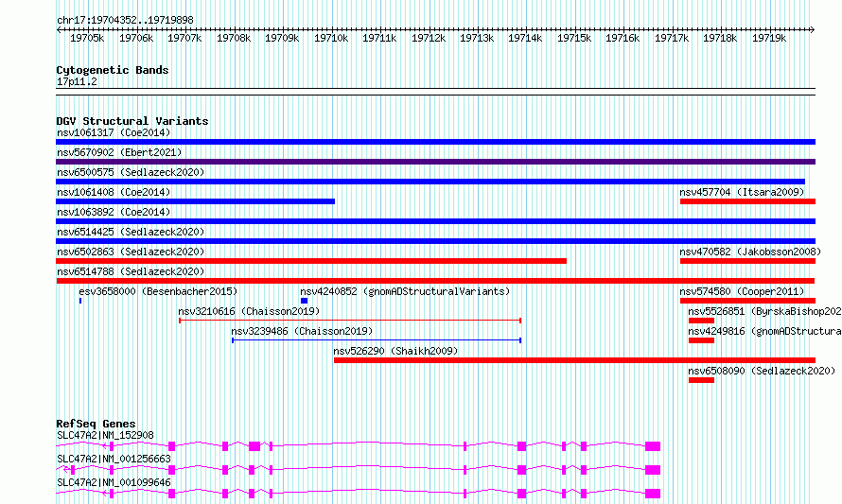Click the 19719k ruler tick label
The image size is (842, 504).
(x=769, y=38)
